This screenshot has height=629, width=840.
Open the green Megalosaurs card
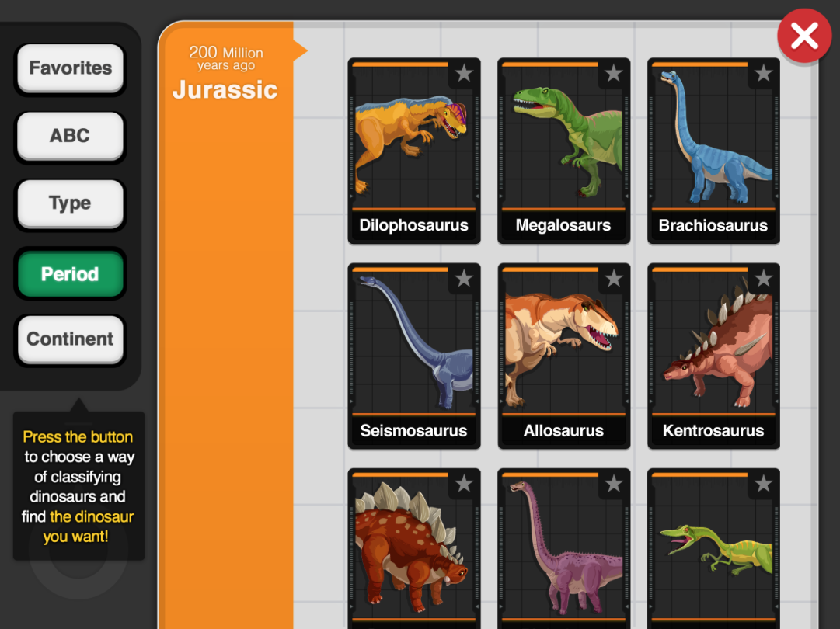563,151
